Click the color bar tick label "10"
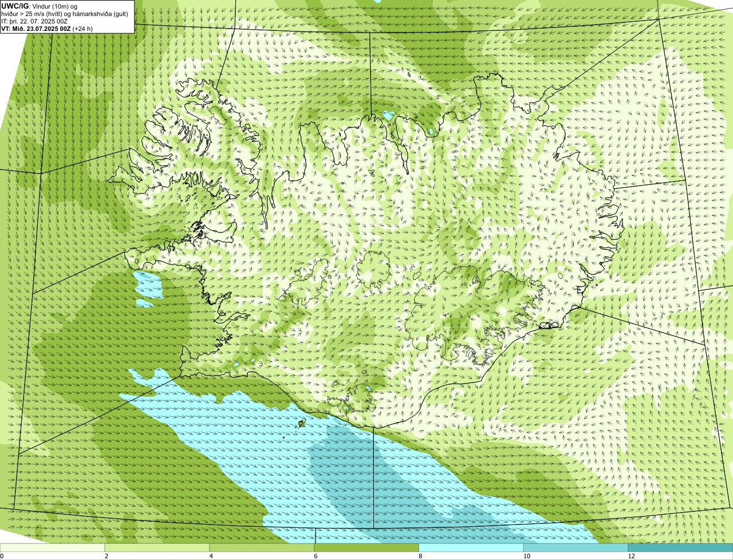The image size is (733, 560). [526, 556]
